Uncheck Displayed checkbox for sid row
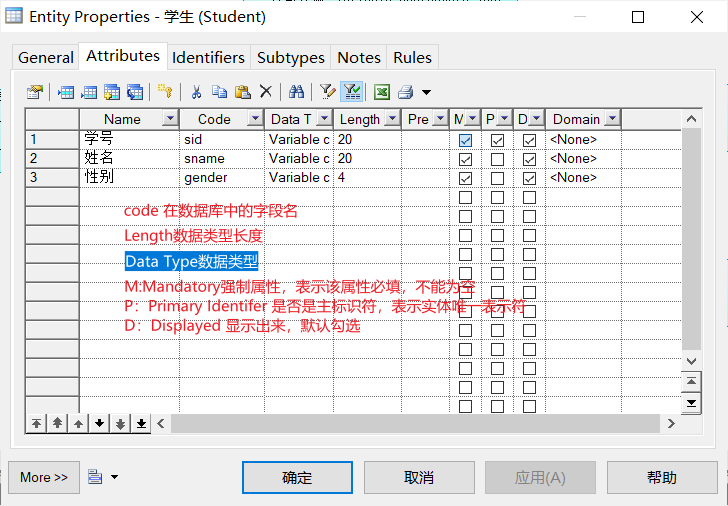This screenshot has height=506, width=728. [529, 141]
